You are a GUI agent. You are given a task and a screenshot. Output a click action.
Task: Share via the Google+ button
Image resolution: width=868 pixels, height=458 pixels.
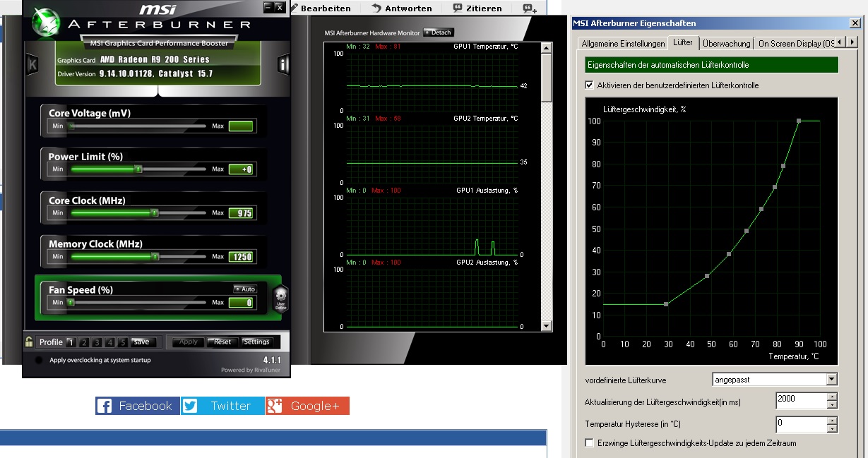[307, 406]
